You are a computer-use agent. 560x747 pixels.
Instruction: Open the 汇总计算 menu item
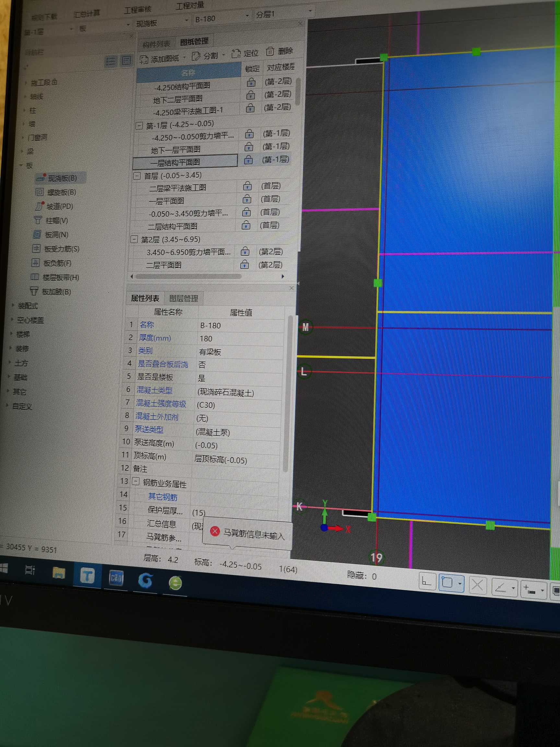[x=87, y=14]
